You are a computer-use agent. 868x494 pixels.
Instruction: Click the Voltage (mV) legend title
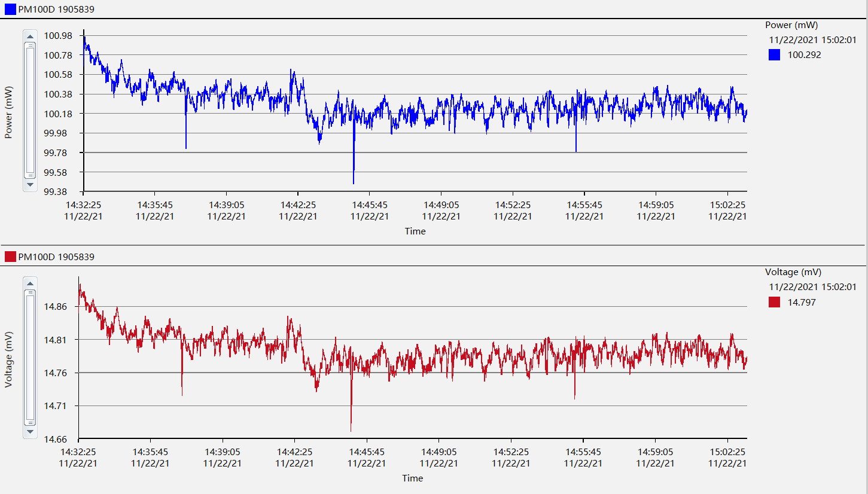click(793, 272)
